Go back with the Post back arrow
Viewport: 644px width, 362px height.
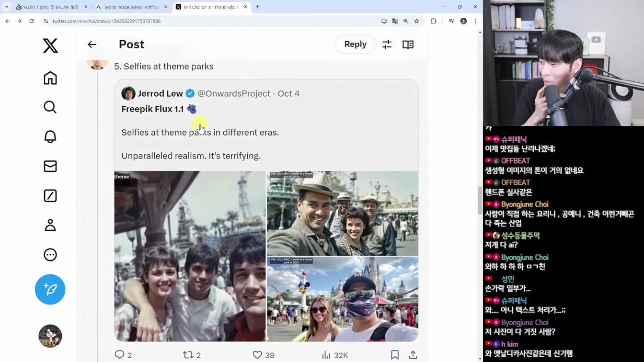point(92,45)
